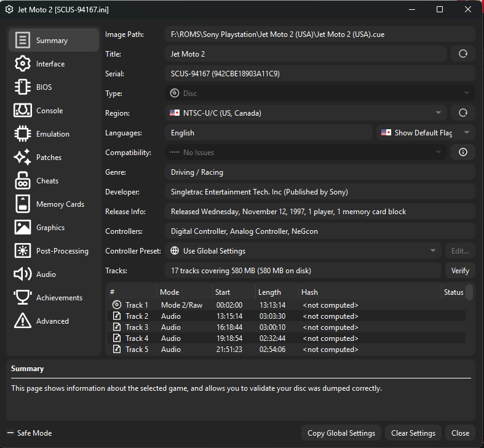Click the Verify tracks button
The height and width of the screenshot is (448, 484).
459,271
